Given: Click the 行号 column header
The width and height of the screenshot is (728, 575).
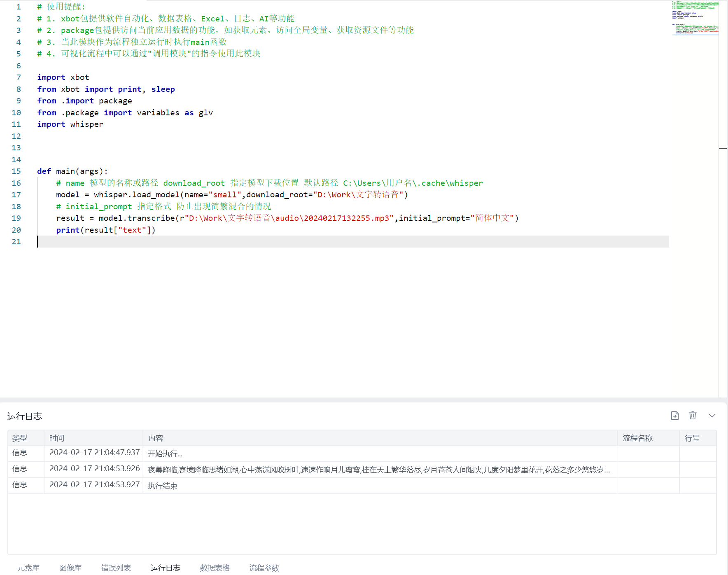Looking at the screenshot, I should point(692,438).
